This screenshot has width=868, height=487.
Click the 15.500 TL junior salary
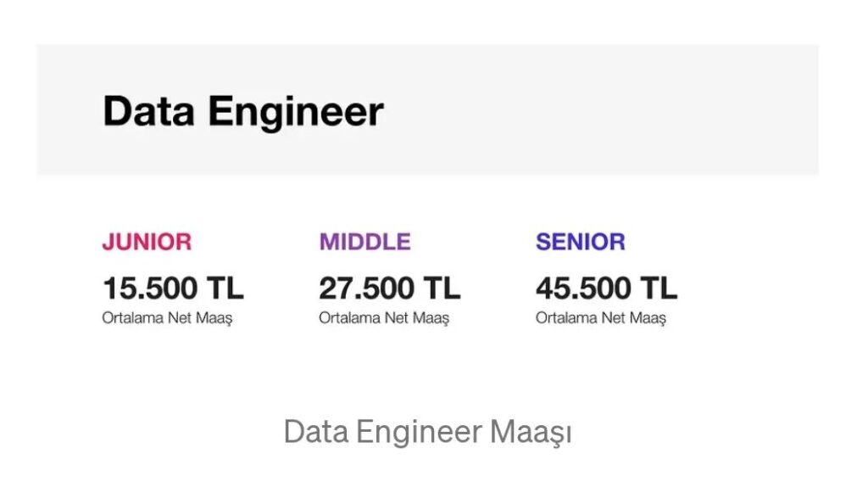point(172,288)
